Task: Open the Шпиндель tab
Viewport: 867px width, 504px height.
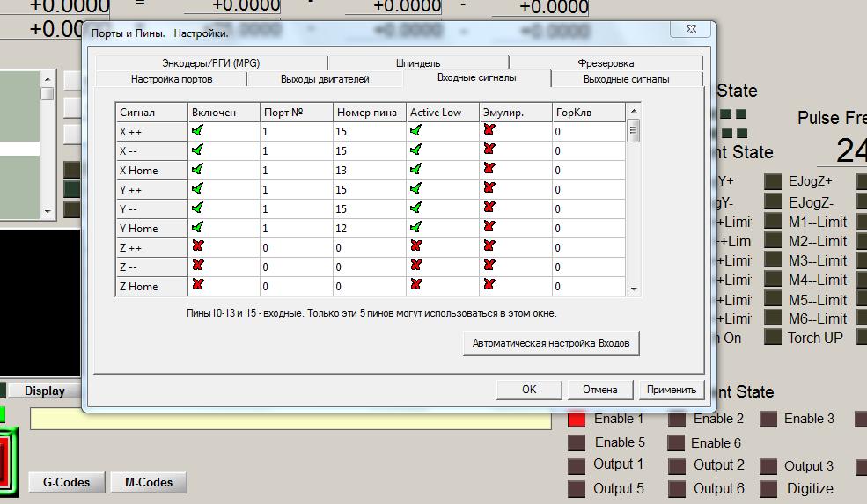Action: pyautogui.click(x=418, y=63)
